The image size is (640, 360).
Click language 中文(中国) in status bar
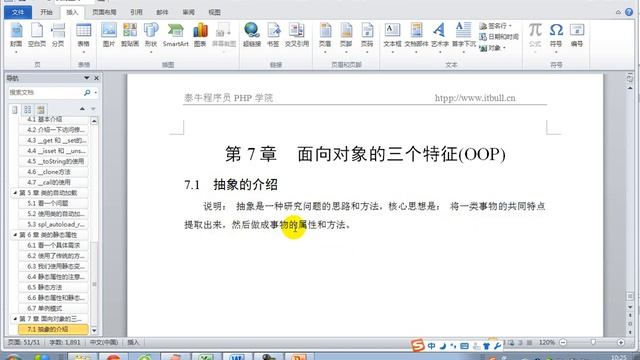tap(104, 342)
